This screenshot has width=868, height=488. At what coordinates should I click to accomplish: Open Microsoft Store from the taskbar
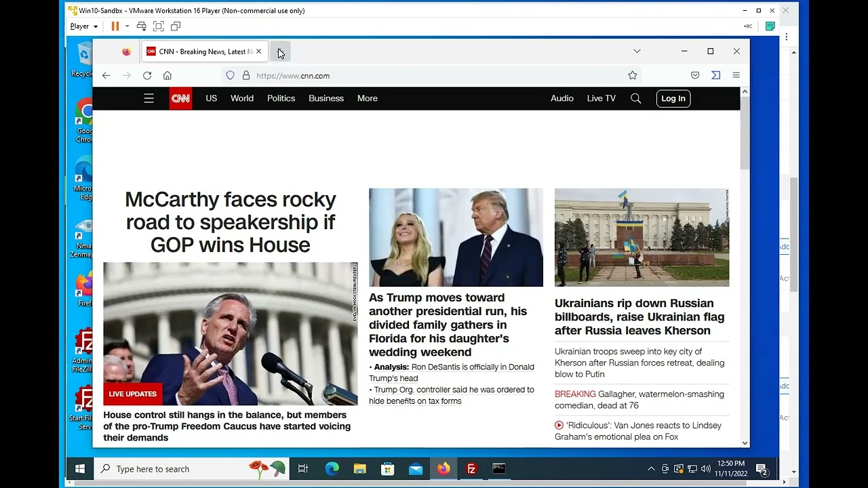[388, 469]
